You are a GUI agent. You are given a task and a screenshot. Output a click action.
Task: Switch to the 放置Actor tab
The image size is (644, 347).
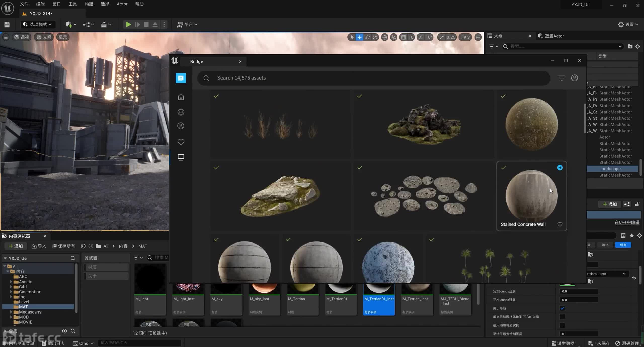tap(551, 36)
